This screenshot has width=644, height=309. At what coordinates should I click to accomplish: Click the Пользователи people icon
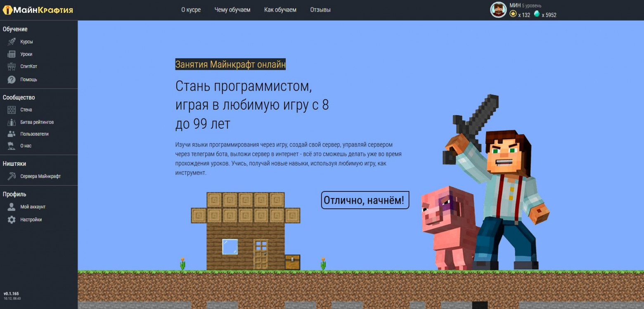click(11, 134)
